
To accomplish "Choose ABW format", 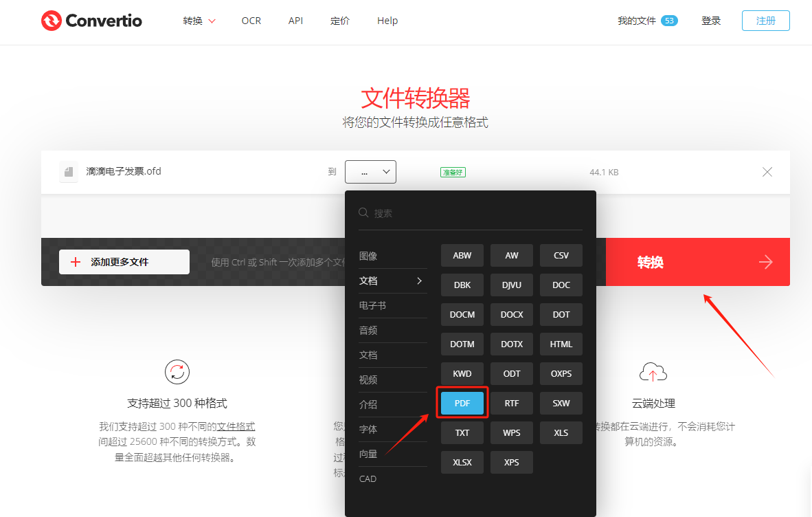I will click(x=462, y=255).
